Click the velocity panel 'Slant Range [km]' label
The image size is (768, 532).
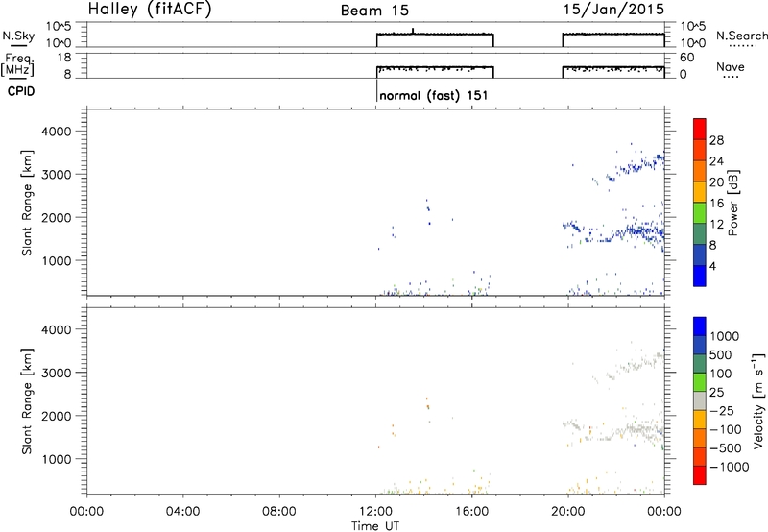tap(27, 400)
